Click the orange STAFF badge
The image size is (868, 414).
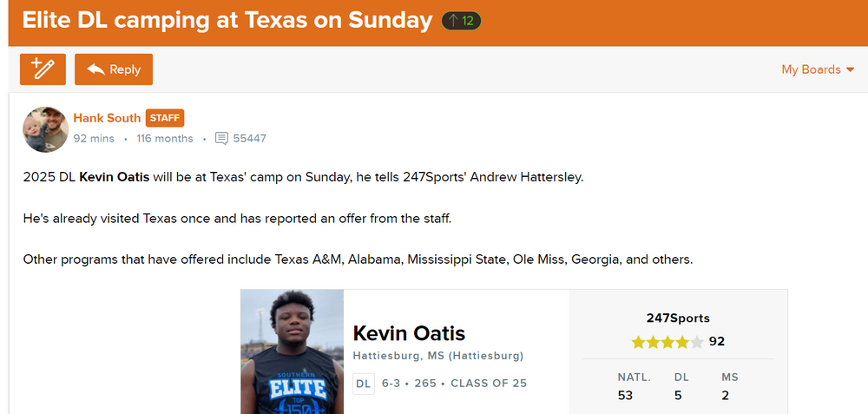(165, 118)
